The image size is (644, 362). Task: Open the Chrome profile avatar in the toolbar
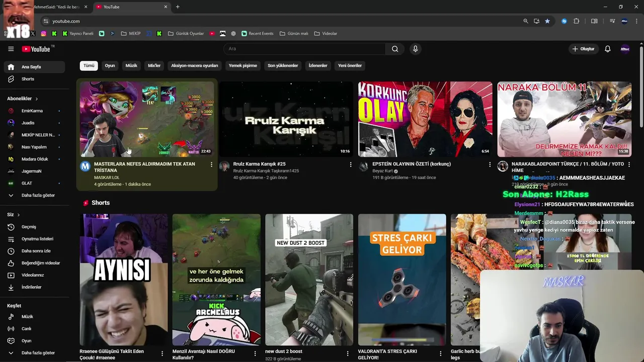pyautogui.click(x=625, y=21)
